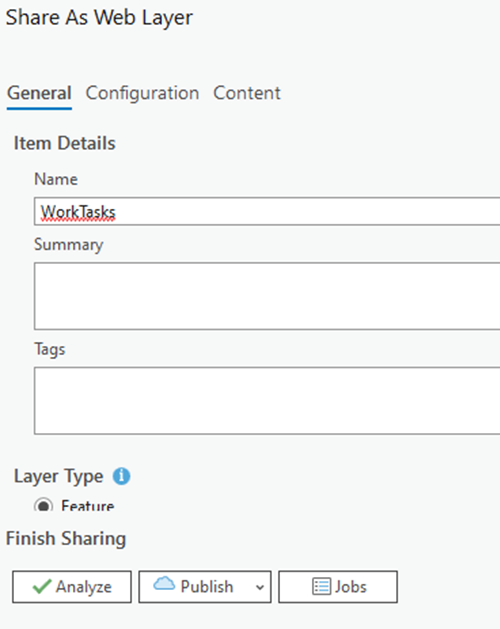Screen dimensions: 500x629
Task: Click the Publish button label
Action: click(x=207, y=587)
